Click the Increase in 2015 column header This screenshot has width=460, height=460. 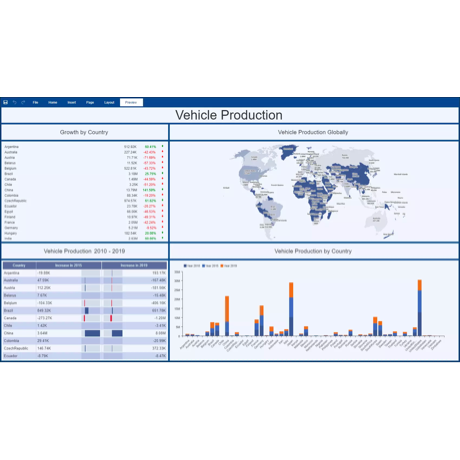coord(69,265)
